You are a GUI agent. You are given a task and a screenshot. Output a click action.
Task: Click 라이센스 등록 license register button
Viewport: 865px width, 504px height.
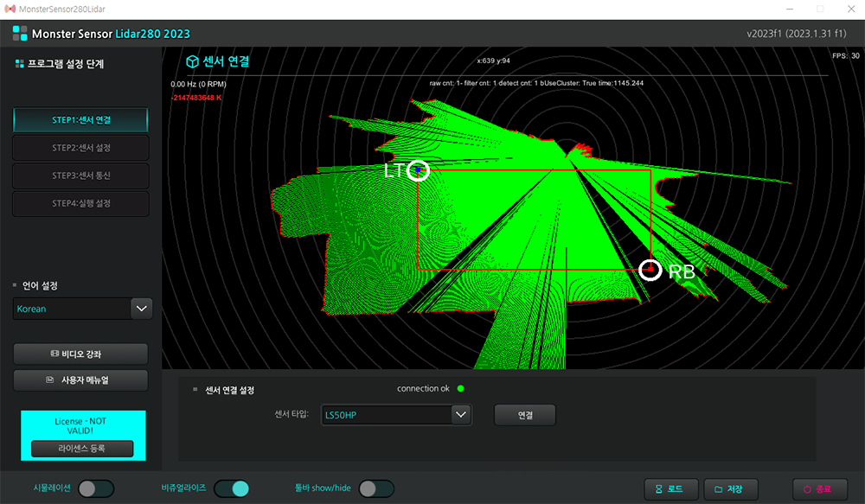(x=82, y=449)
